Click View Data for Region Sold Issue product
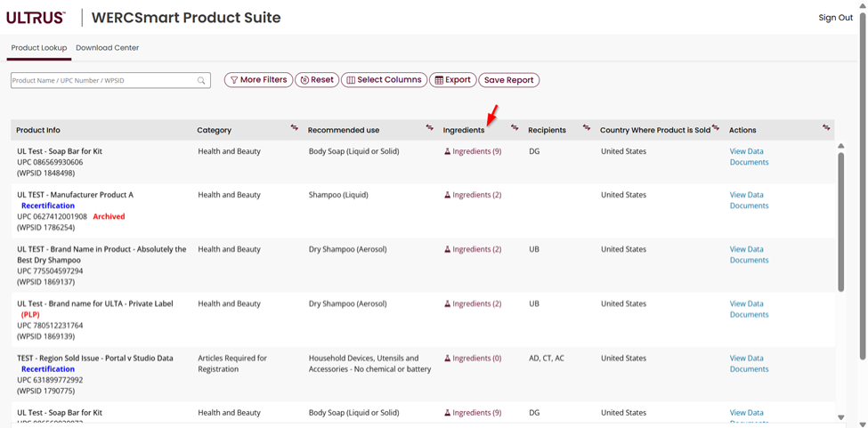The image size is (868, 428). (x=747, y=359)
